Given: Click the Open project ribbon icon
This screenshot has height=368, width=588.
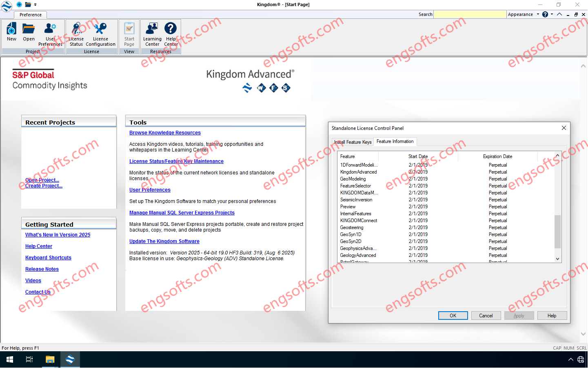Looking at the screenshot, I should 29,32.
